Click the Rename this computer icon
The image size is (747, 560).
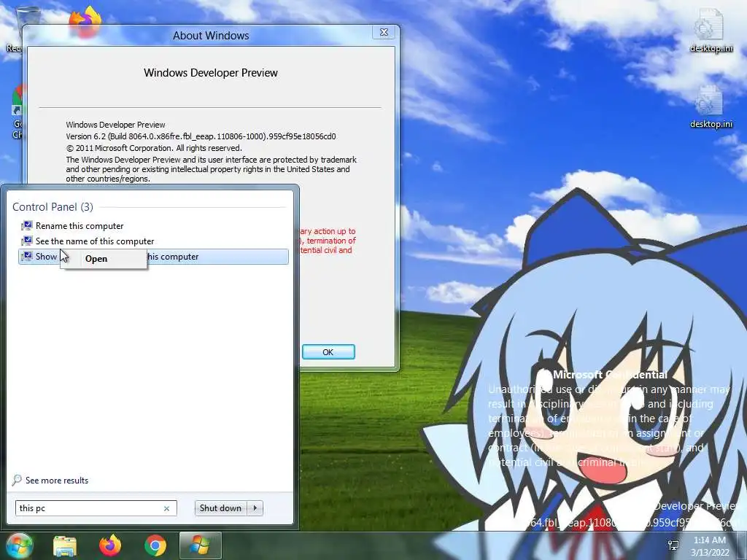point(27,226)
